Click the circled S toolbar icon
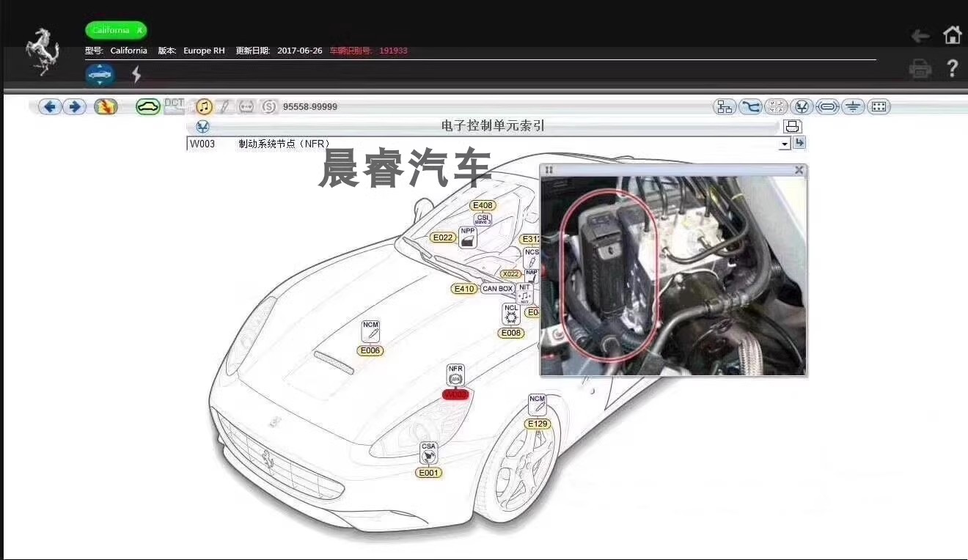968x560 pixels. pyautogui.click(x=269, y=107)
